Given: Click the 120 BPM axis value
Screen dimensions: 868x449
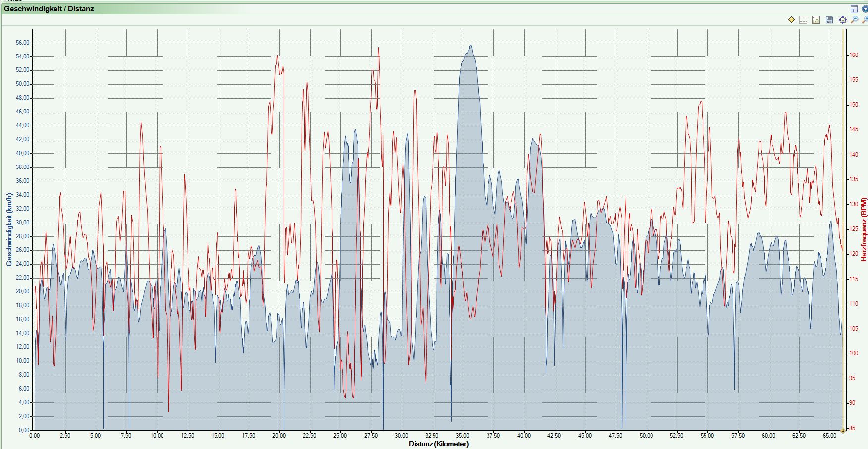Looking at the screenshot, I should click(854, 254).
